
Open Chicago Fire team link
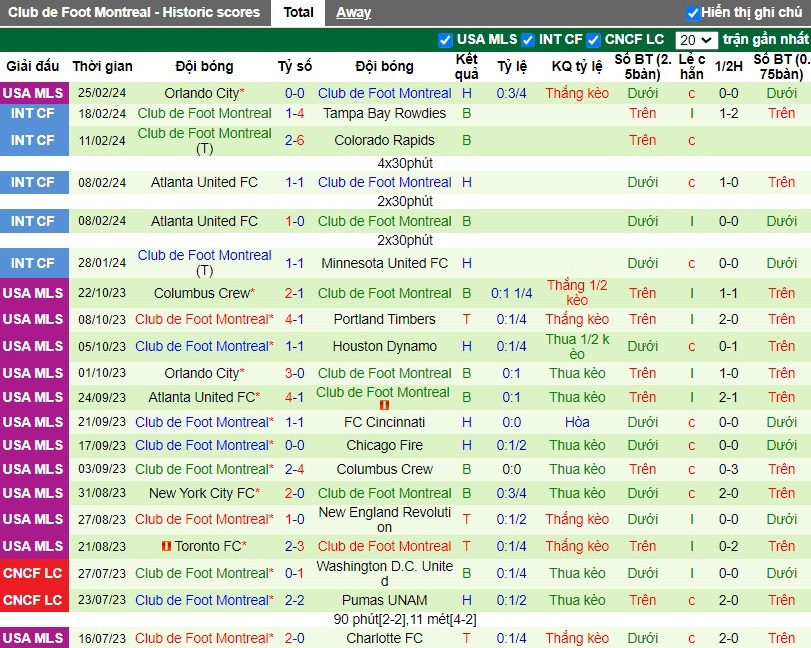[384, 445]
